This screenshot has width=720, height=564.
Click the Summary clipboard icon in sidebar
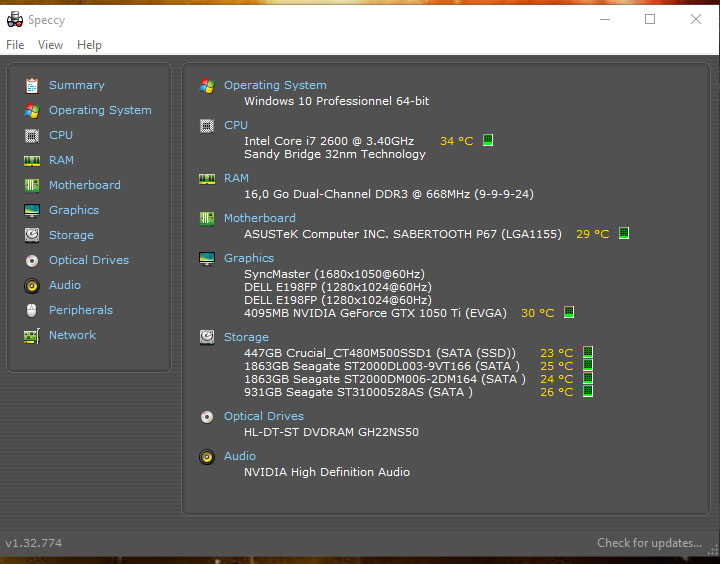pyautogui.click(x=32, y=85)
